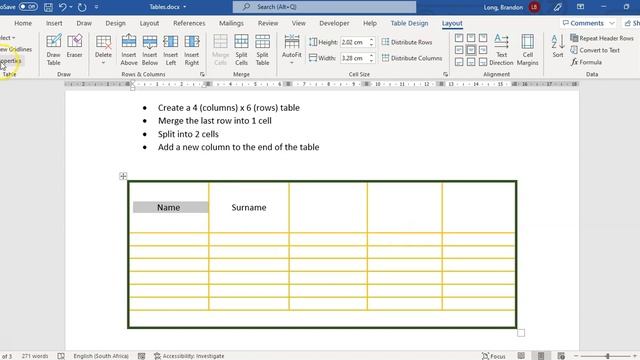Open the Undo history dropdown arrow
The width and height of the screenshot is (640, 360).
(x=71, y=7)
